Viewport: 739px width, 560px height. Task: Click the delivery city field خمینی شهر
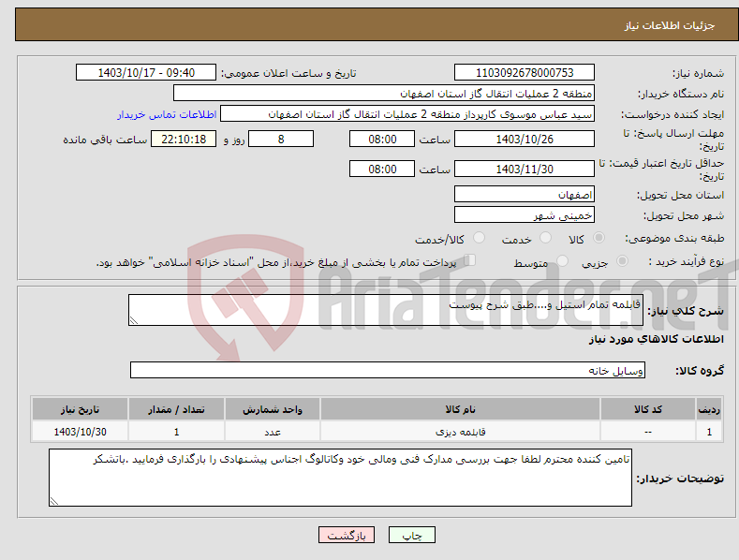click(525, 215)
